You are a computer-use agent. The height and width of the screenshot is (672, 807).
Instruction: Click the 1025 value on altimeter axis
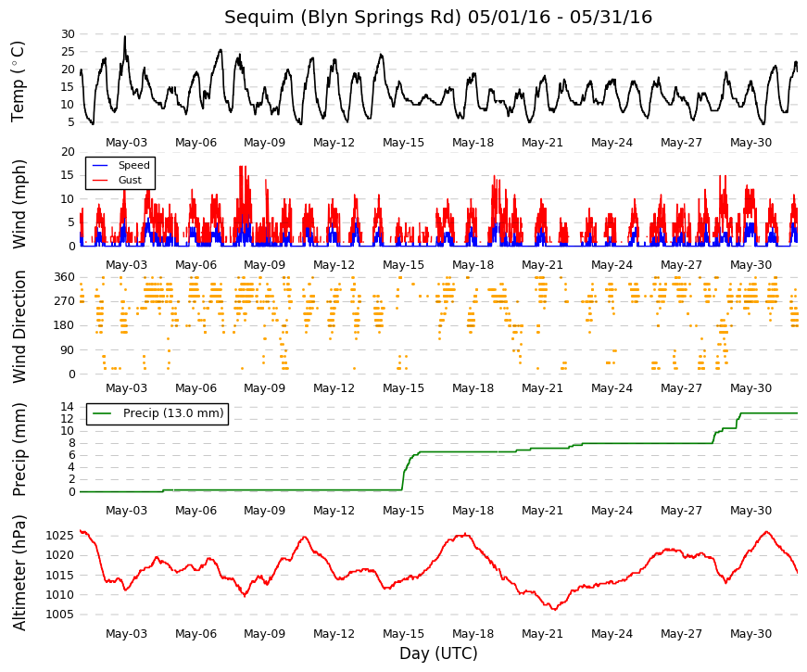click(x=59, y=536)
